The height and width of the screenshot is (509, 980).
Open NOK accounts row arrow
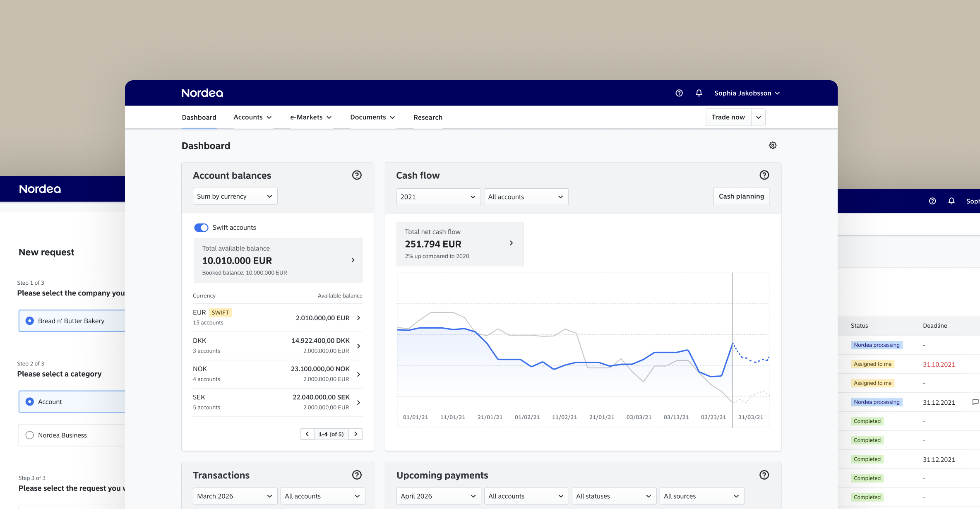(x=359, y=374)
